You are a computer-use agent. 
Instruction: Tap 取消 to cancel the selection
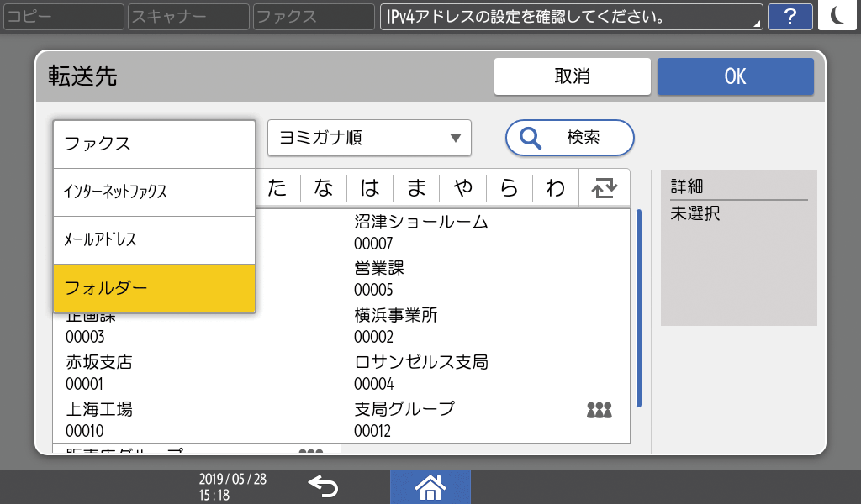pyautogui.click(x=572, y=76)
